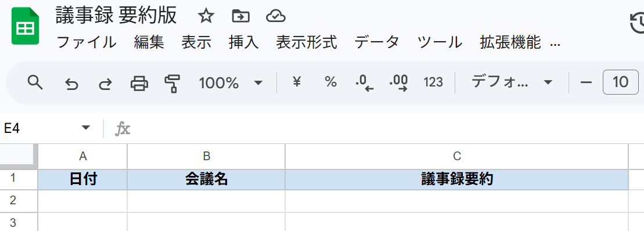Viewport: 644px width, 231px height.
Task: Undo the last action
Action: (72, 84)
